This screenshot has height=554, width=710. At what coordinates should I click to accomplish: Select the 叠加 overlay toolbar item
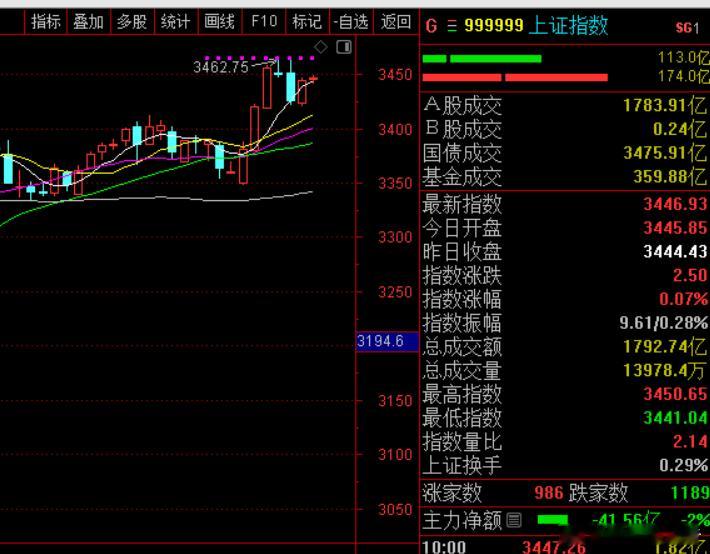tap(88, 21)
